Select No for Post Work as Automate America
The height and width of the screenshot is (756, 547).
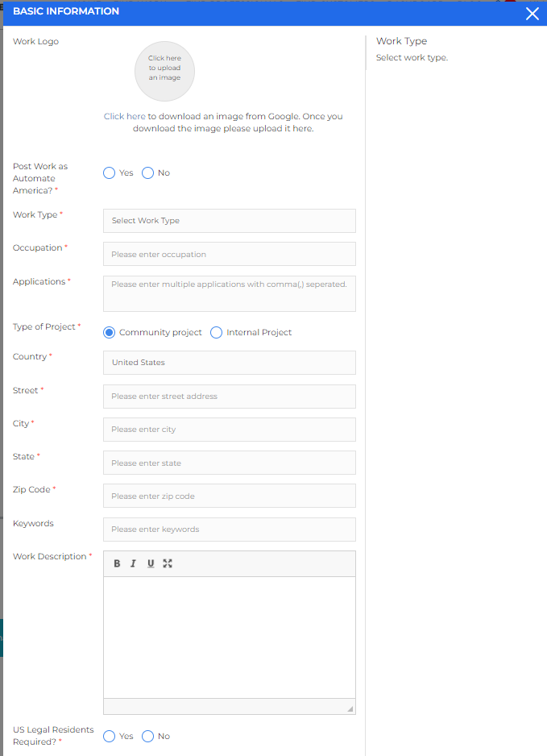click(148, 172)
